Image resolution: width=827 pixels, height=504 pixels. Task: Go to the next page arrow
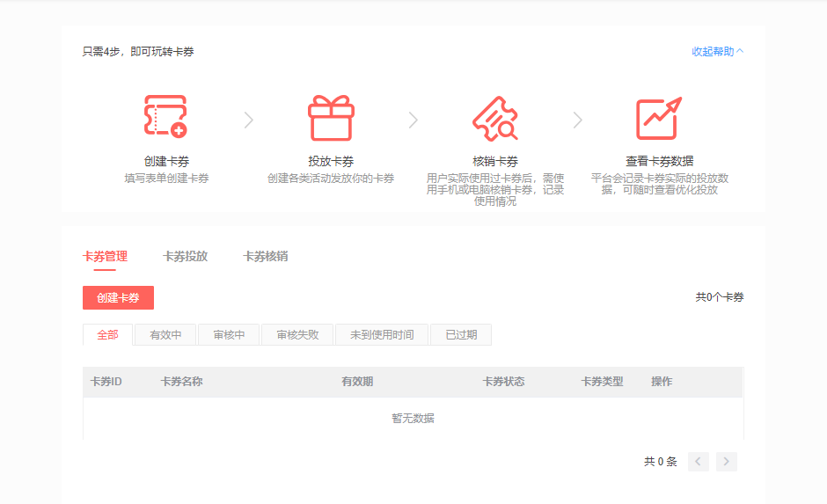pyautogui.click(x=727, y=462)
